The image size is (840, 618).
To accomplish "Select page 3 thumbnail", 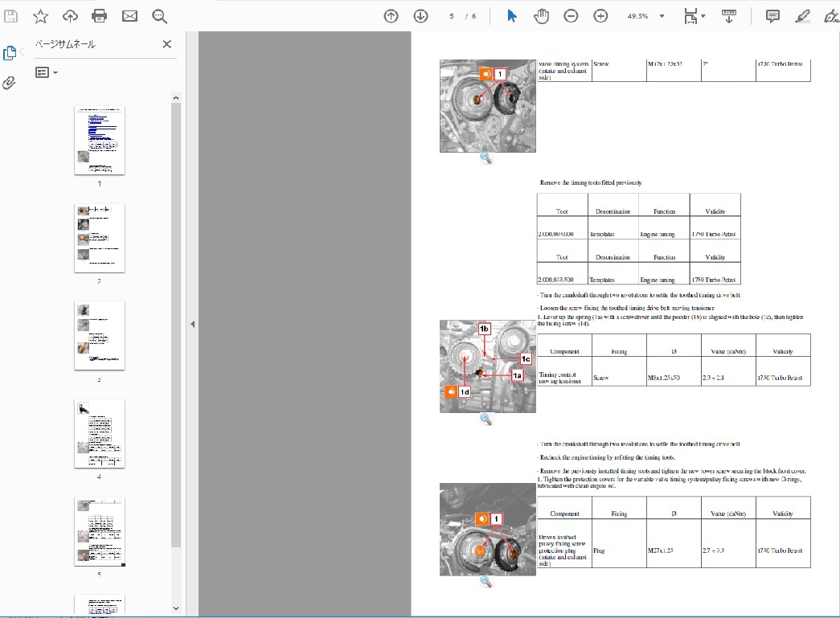I will point(100,336).
